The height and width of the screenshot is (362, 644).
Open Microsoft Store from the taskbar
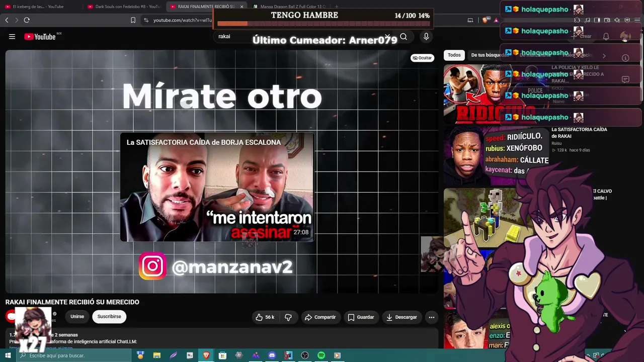[222, 355]
